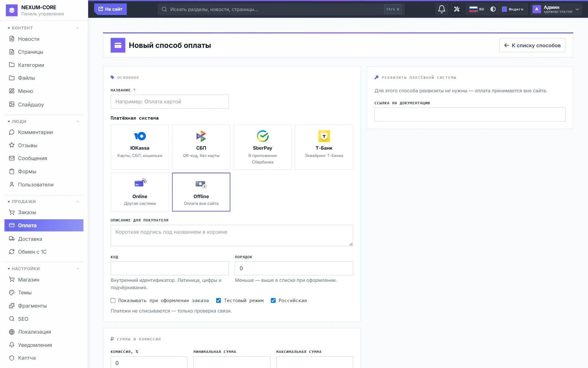Choose the SberPay payment system card
588x368 pixels.
(x=262, y=147)
